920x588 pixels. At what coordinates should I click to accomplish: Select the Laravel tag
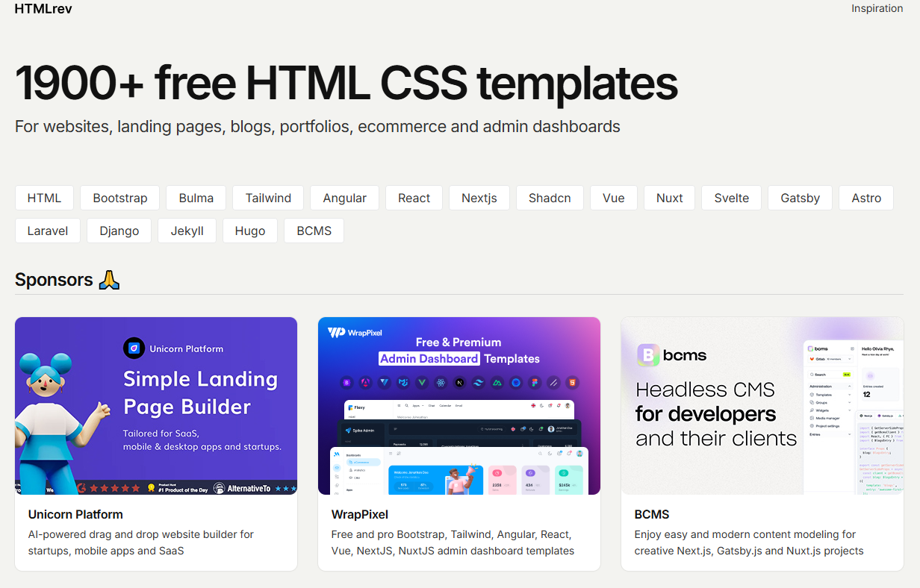tap(47, 231)
